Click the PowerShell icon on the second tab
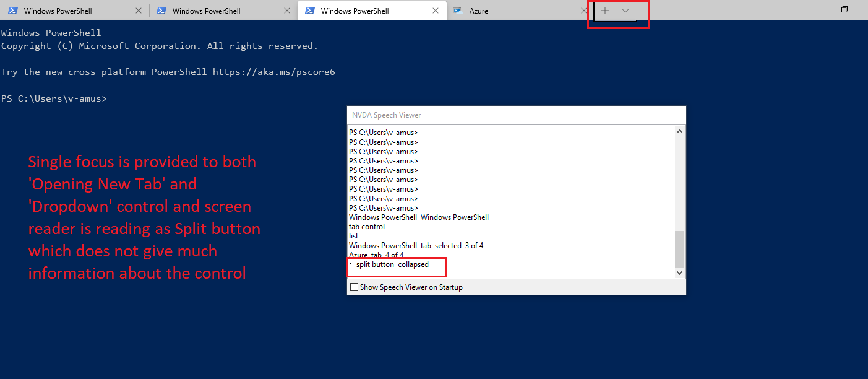This screenshot has height=379, width=868. [162, 11]
